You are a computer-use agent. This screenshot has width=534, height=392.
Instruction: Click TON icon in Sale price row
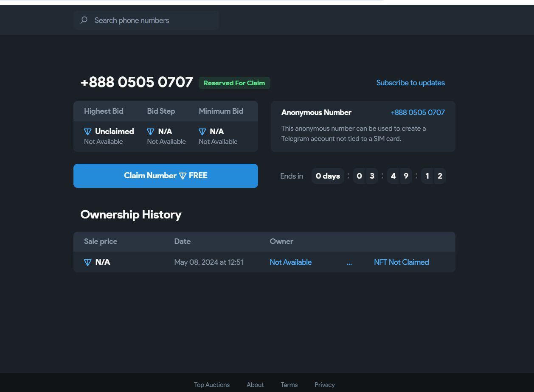(x=88, y=262)
